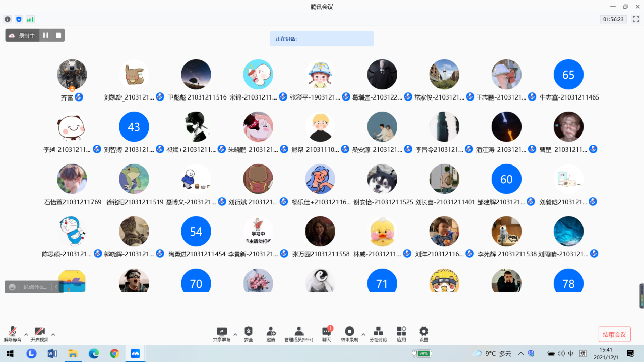Expand share options arrow beside 共享屏幕
Screen dimensions: 644x362
click(235, 335)
